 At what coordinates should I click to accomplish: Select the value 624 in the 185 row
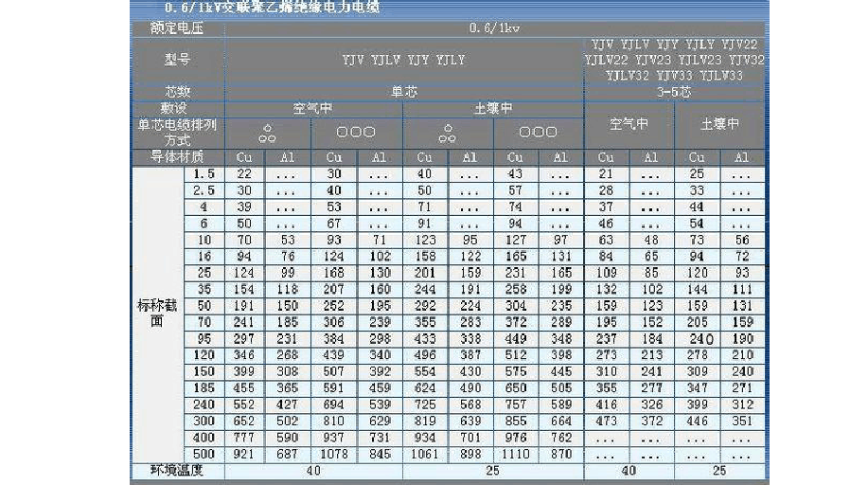click(425, 388)
